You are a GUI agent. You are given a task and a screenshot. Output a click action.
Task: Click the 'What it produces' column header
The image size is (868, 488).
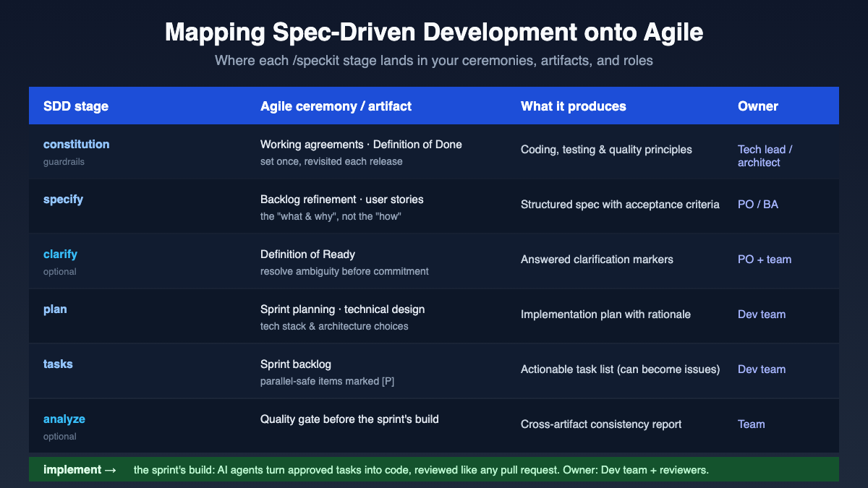574,106
